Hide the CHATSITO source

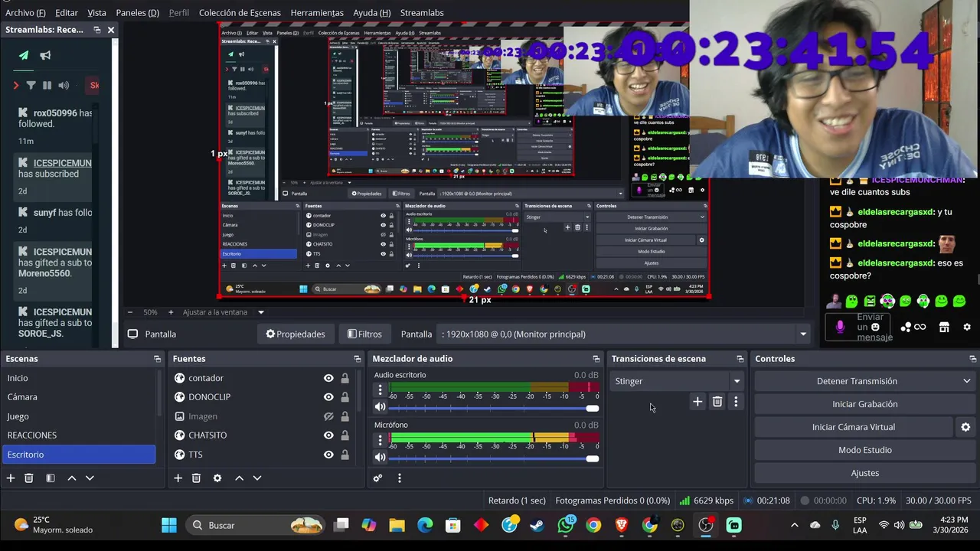[x=328, y=435]
